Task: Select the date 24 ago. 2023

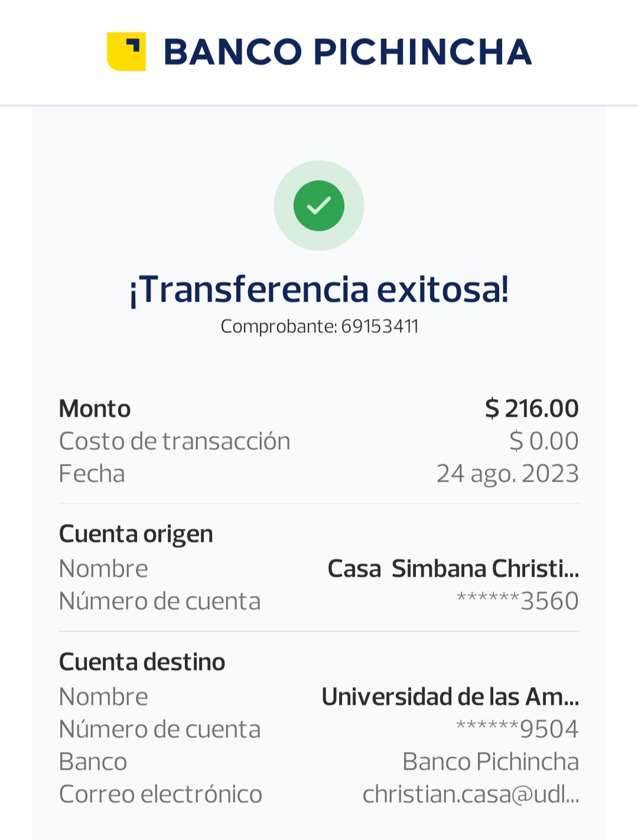Action: (507, 473)
